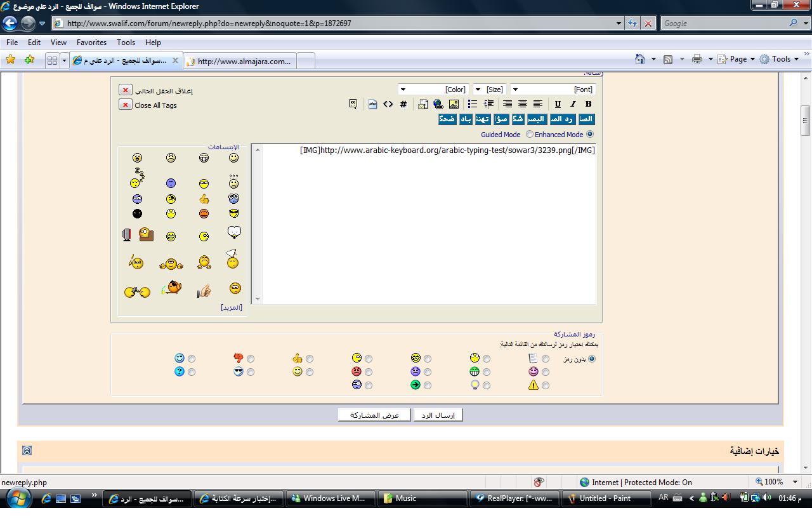Indent the selected text
The image size is (812, 520).
pyautogui.click(x=488, y=104)
